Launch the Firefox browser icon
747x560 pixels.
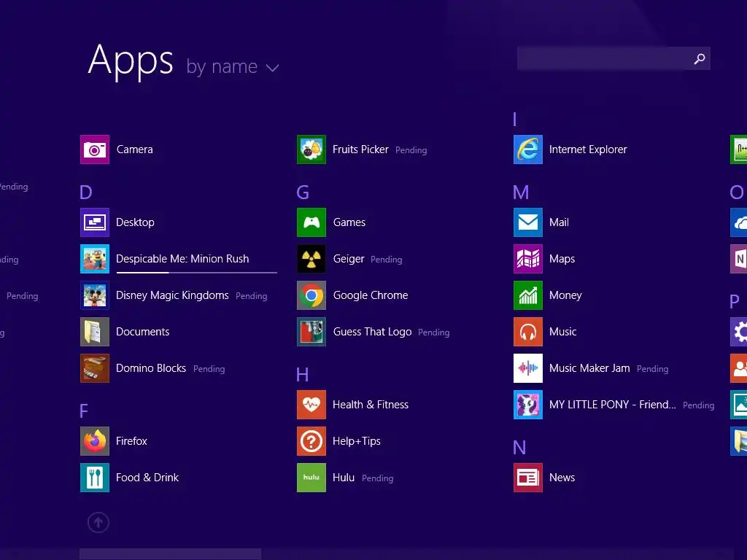pos(94,441)
